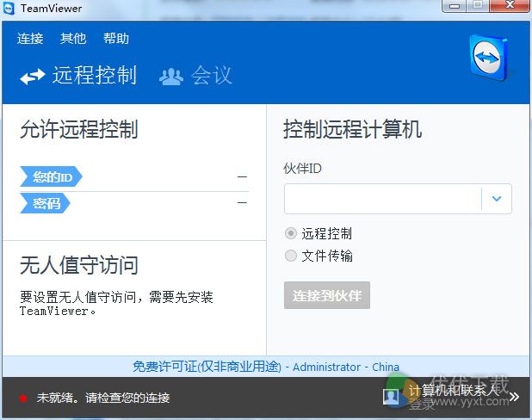Click the contacts avatar icon

[x=391, y=397]
